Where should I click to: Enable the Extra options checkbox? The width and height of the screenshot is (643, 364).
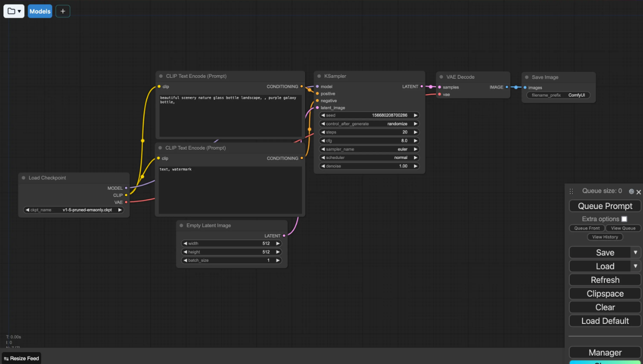624,219
